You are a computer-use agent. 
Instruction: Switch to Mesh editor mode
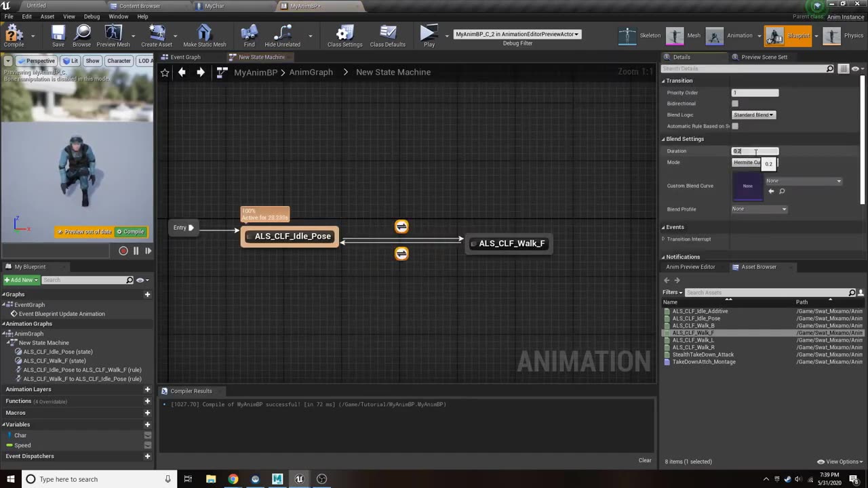click(684, 36)
